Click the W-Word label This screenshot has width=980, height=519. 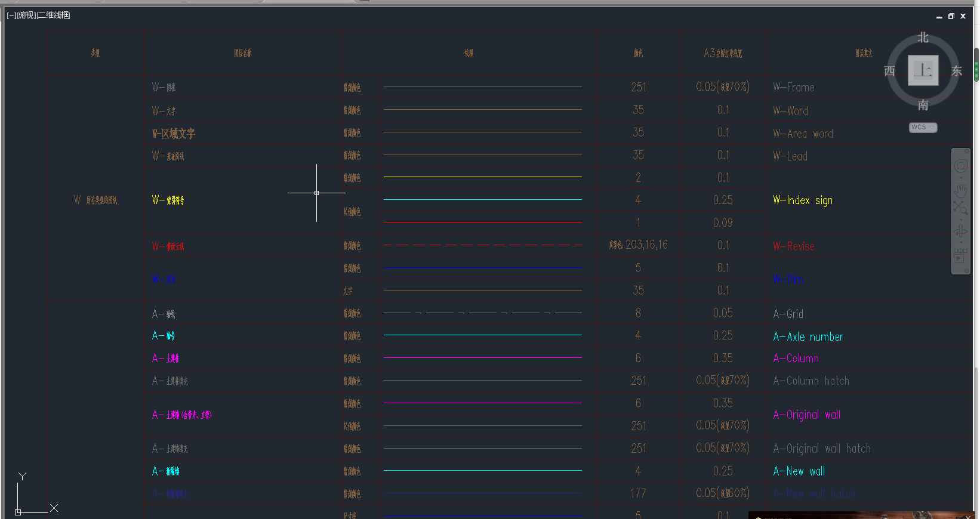pyautogui.click(x=791, y=111)
